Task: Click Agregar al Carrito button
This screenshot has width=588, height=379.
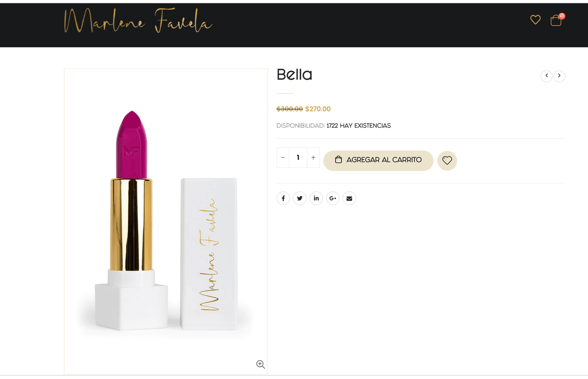Action: (379, 161)
